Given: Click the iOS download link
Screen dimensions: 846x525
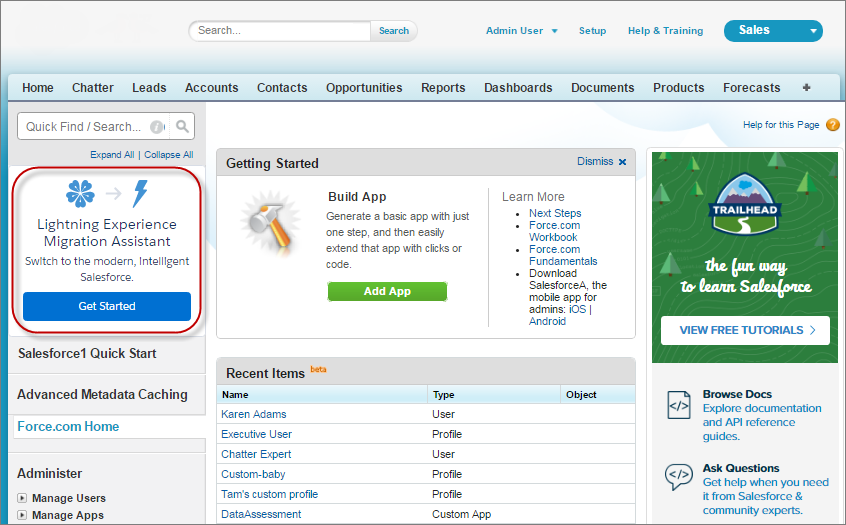Looking at the screenshot, I should (x=577, y=309).
